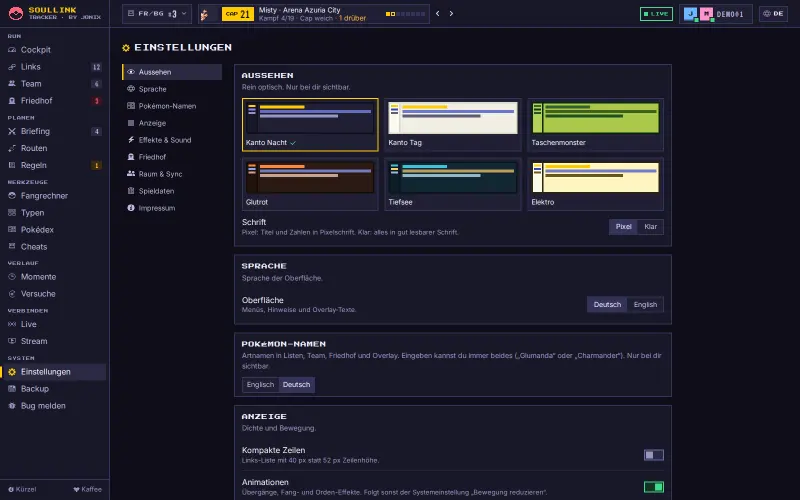
Task: Open the Routen icon in sidebar
Action: point(12,148)
